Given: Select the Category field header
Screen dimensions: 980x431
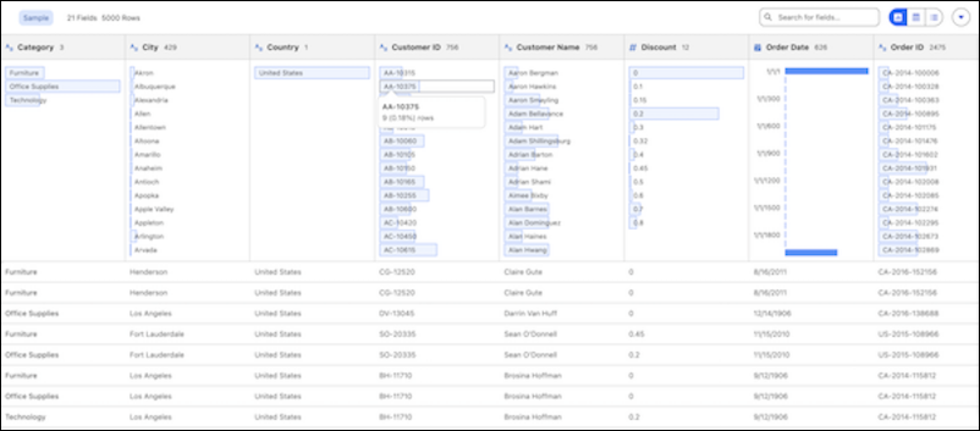Looking at the screenshot, I should 63,47.
